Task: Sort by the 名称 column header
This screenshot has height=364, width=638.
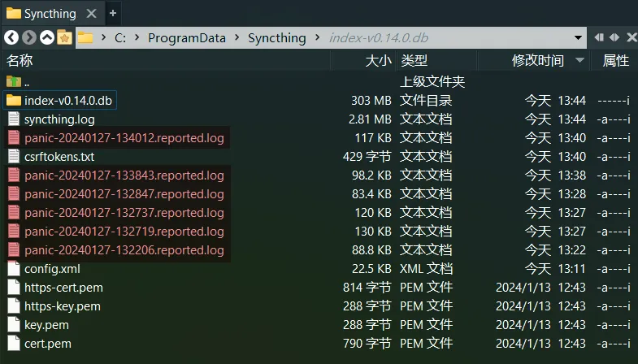Action: click(166, 61)
